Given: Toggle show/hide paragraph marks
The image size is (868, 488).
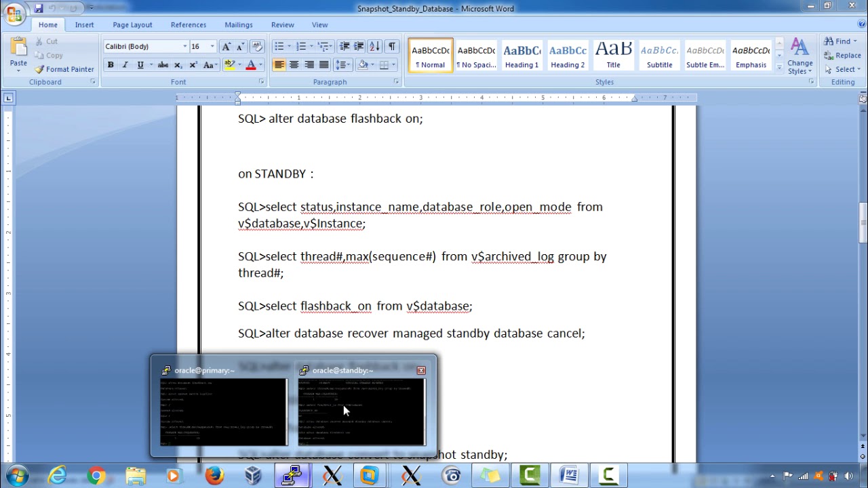Looking at the screenshot, I should click(392, 46).
